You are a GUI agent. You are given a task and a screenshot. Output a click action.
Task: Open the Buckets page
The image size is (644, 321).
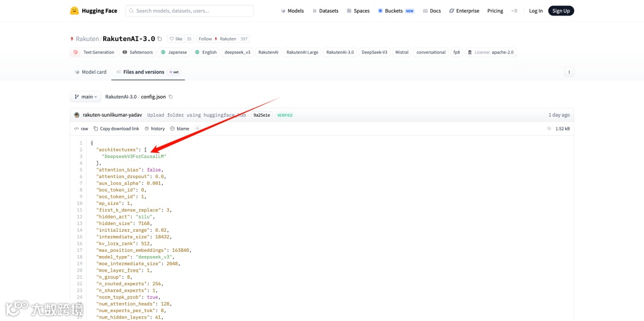396,11
